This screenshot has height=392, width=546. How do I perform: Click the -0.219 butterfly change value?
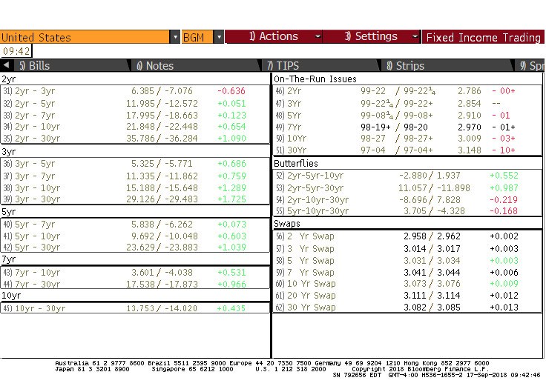click(x=504, y=199)
